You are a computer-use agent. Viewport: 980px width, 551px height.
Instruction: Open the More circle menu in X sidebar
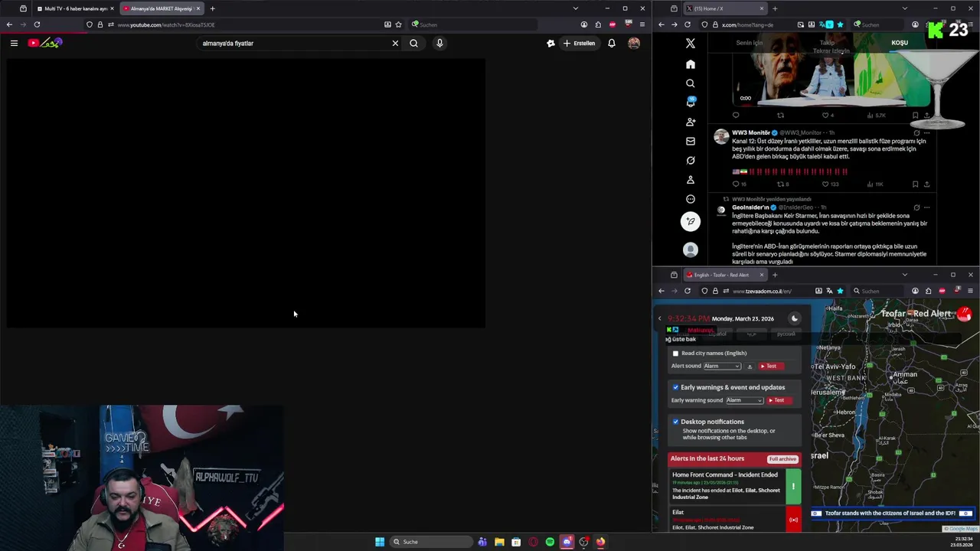[x=691, y=199]
